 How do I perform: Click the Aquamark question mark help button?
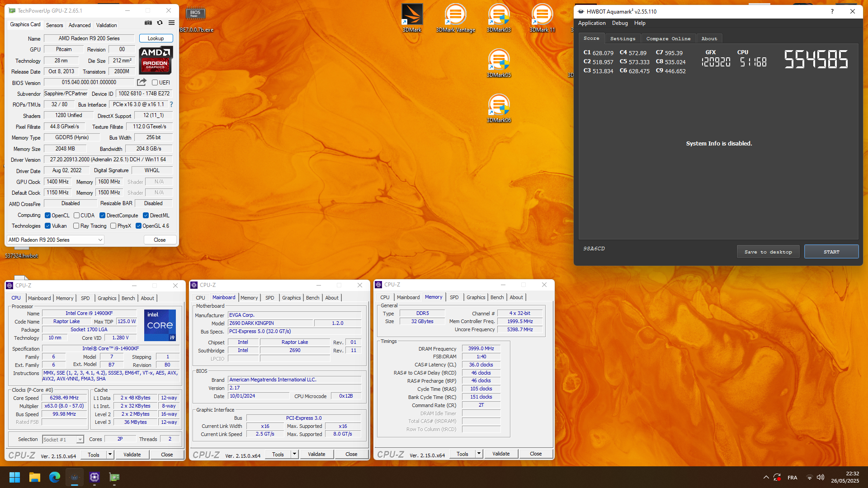coord(832,11)
